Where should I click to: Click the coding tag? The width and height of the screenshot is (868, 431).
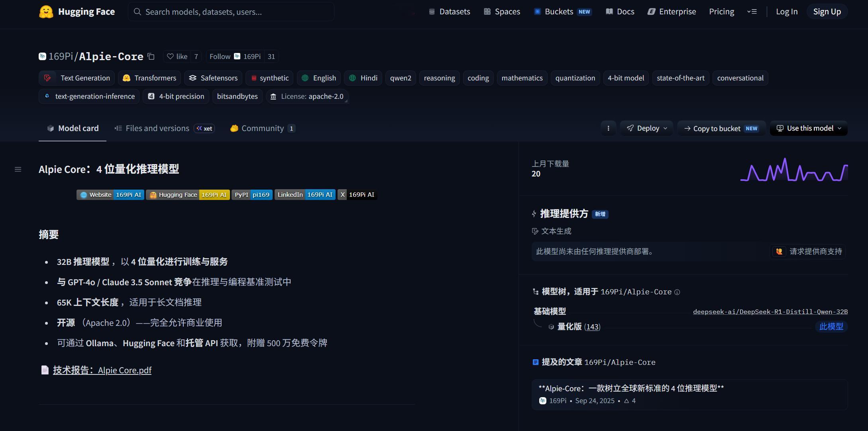pos(478,78)
